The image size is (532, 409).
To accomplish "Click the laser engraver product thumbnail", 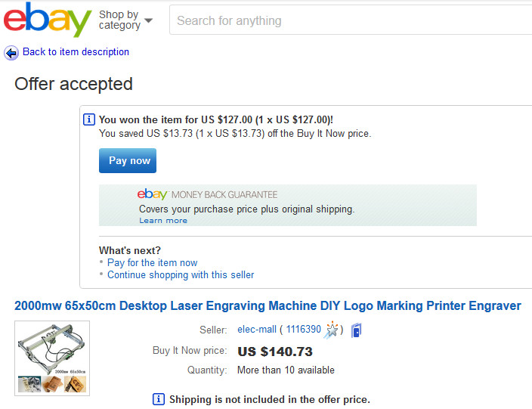I will pos(52,358).
